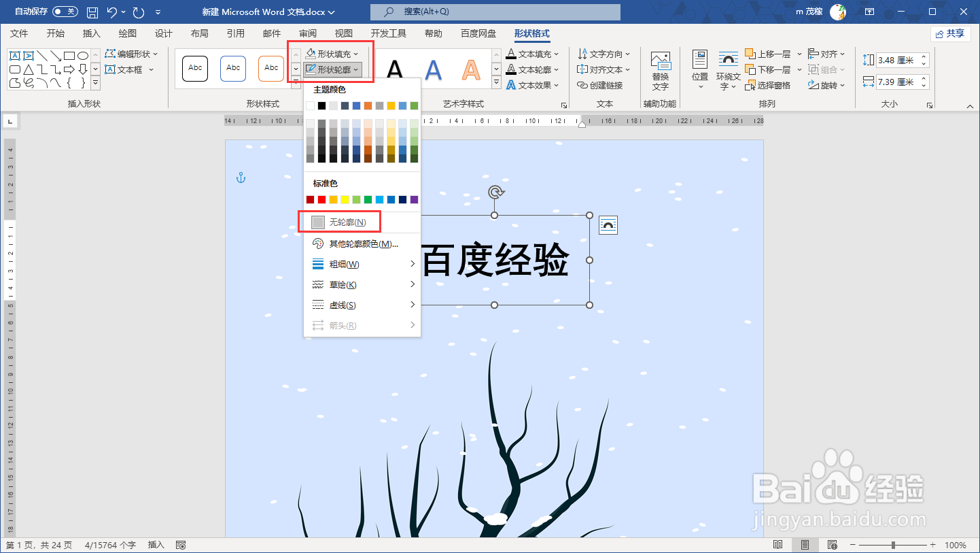
Task: Click the Save icon in title bar
Action: pyautogui.click(x=92, y=12)
